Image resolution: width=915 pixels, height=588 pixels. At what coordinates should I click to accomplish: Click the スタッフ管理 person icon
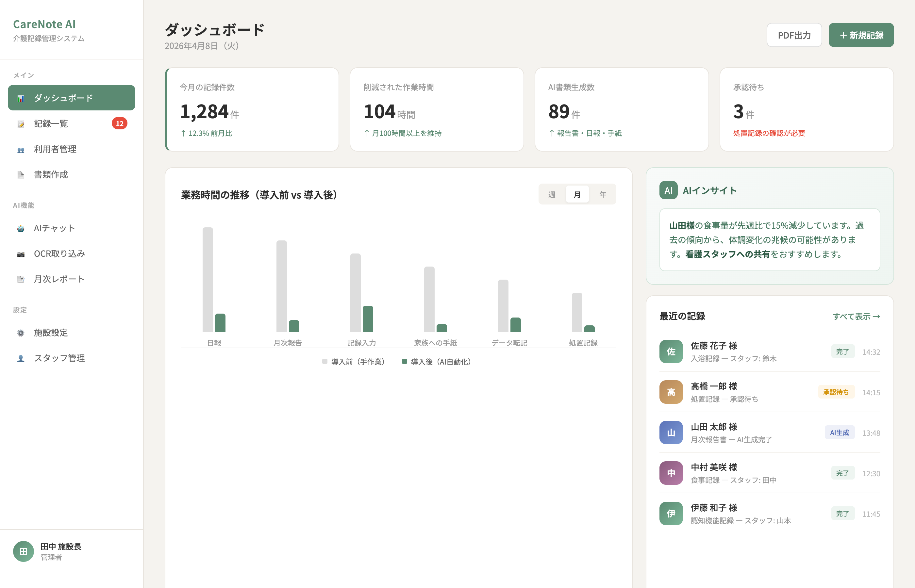click(21, 359)
